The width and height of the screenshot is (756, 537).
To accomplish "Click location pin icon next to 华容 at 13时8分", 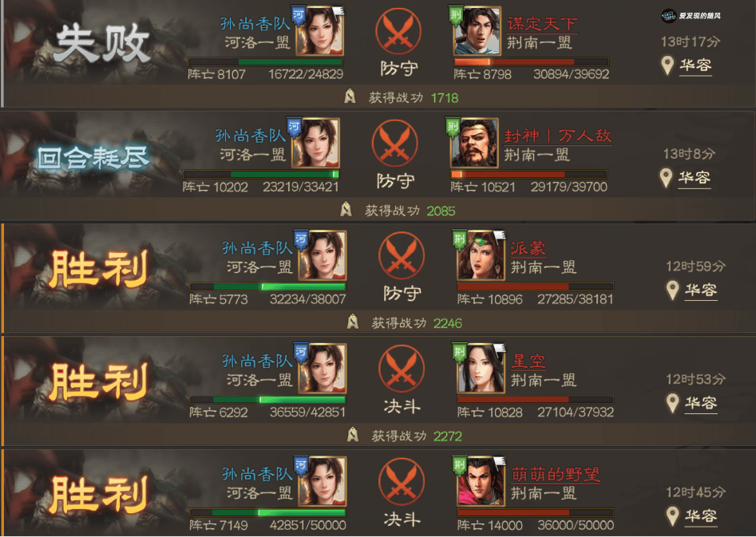I will (x=667, y=178).
